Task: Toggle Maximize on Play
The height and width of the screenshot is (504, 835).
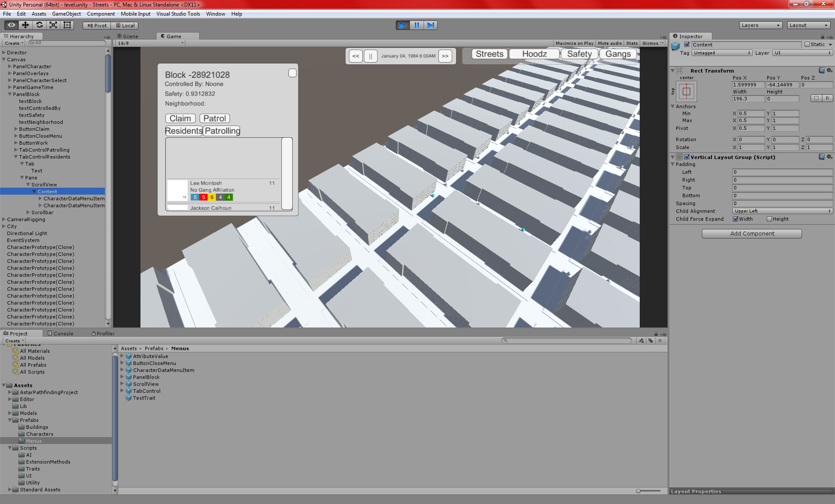Action: tap(574, 43)
